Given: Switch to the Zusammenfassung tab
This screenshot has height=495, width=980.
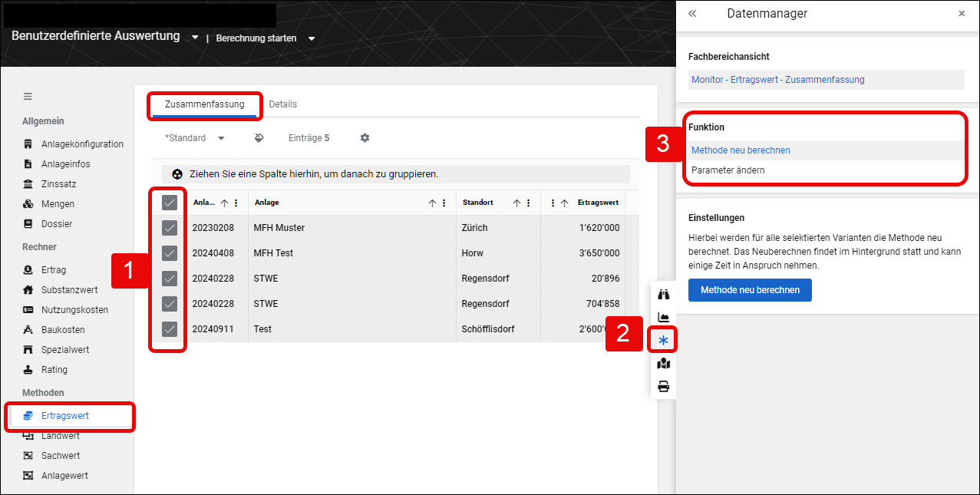Looking at the screenshot, I should pos(205,105).
